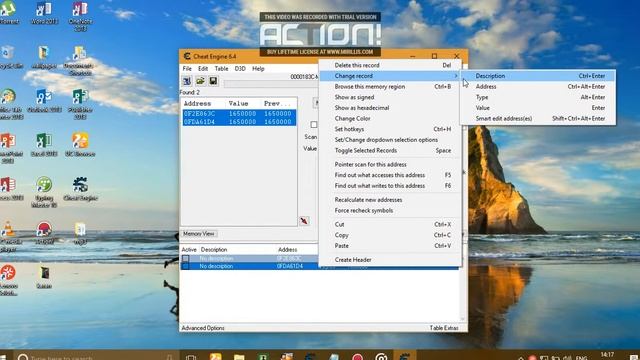
Task: Open the Table menu
Action: (221, 69)
